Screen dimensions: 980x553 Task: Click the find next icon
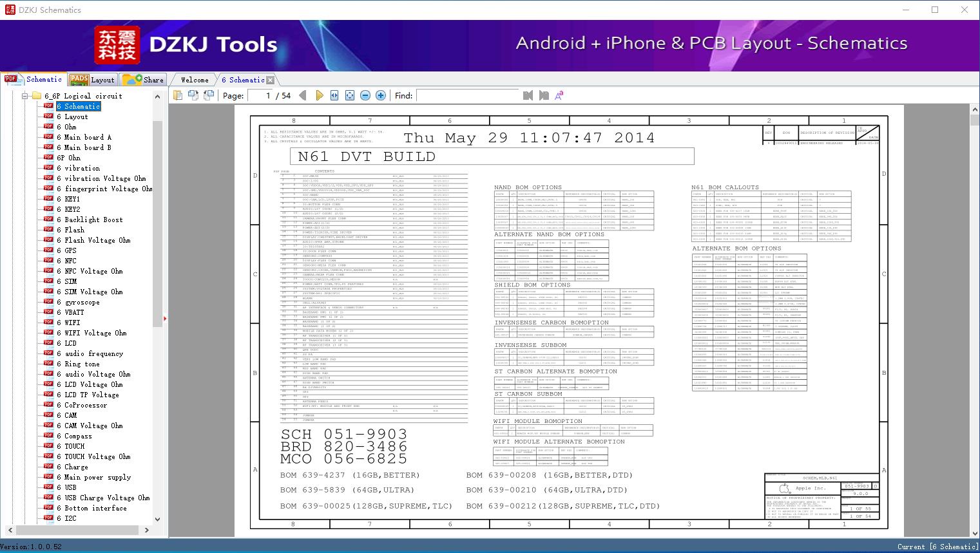click(x=544, y=95)
